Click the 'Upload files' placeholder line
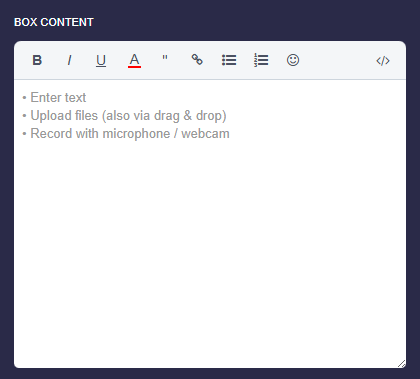This screenshot has width=420, height=379. click(x=124, y=116)
